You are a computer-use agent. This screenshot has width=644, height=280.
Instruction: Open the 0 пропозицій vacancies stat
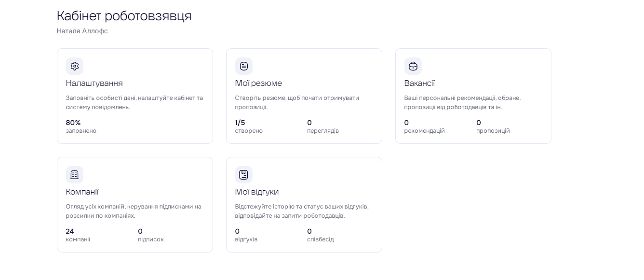[x=493, y=126]
